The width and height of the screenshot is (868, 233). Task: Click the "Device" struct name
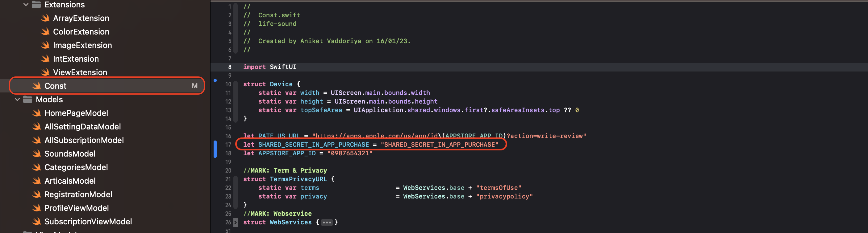pos(281,84)
